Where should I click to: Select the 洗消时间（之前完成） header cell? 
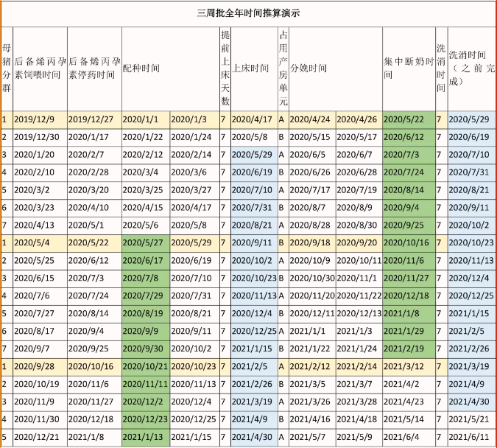tap(472, 69)
